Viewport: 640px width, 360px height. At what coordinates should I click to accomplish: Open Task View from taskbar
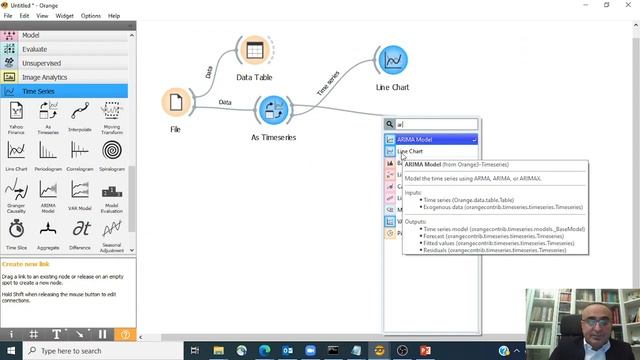click(195, 351)
